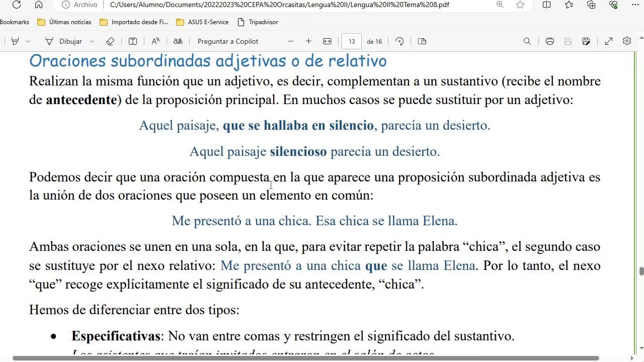644x362 pixels.
Task: Toggle fit to width view
Action: [x=327, y=41]
